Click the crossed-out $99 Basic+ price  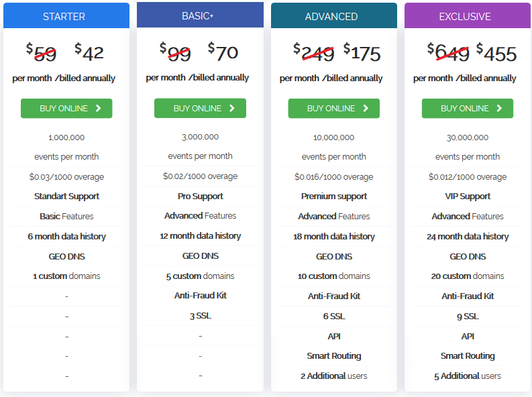[175, 51]
